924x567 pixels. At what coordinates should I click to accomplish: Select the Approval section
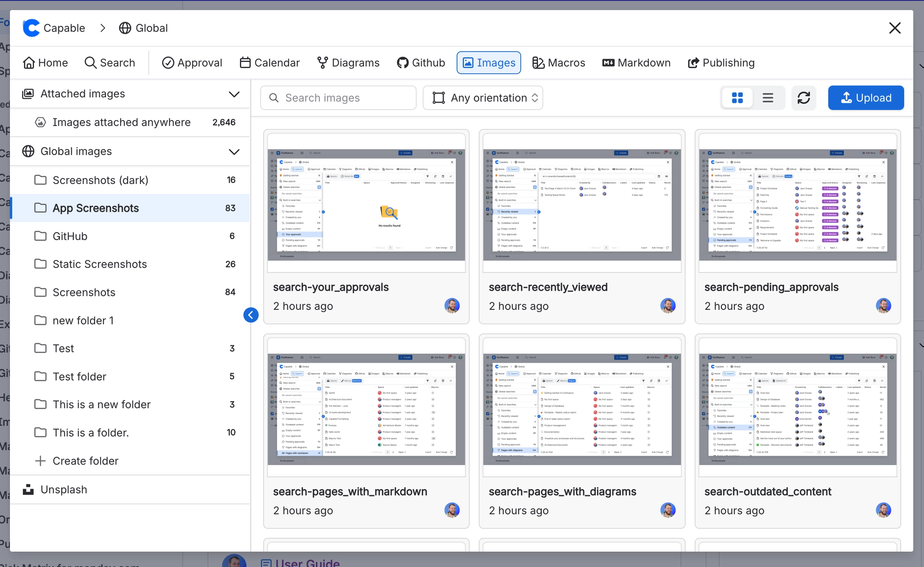(192, 63)
